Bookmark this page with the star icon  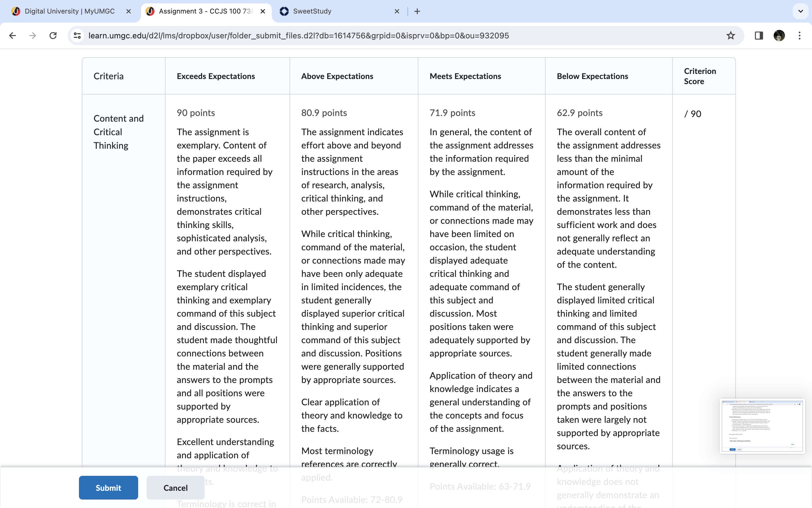click(731, 36)
